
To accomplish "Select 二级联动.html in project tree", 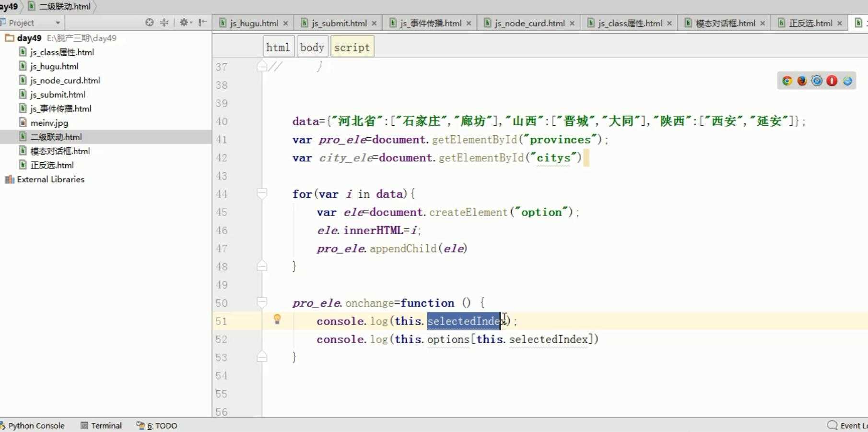I will [56, 137].
